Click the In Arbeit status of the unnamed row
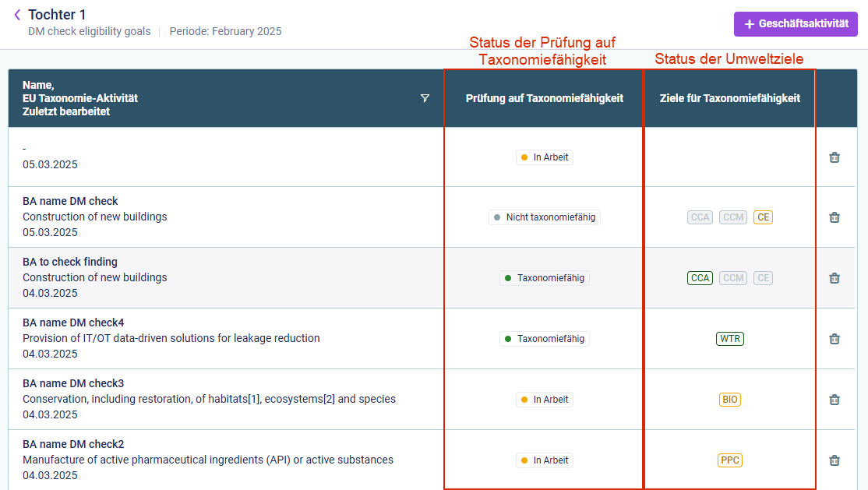Screen dimensions: 868x490 pyautogui.click(x=544, y=157)
